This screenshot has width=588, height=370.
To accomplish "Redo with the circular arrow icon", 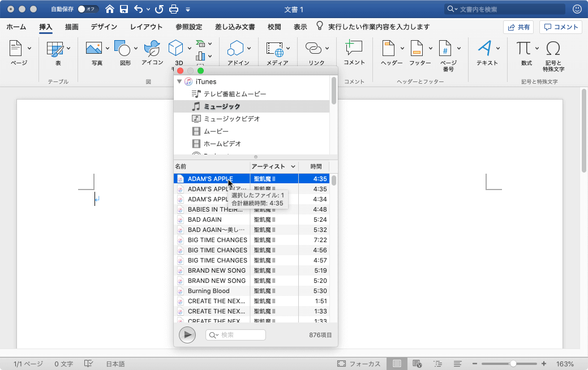I will (x=159, y=9).
